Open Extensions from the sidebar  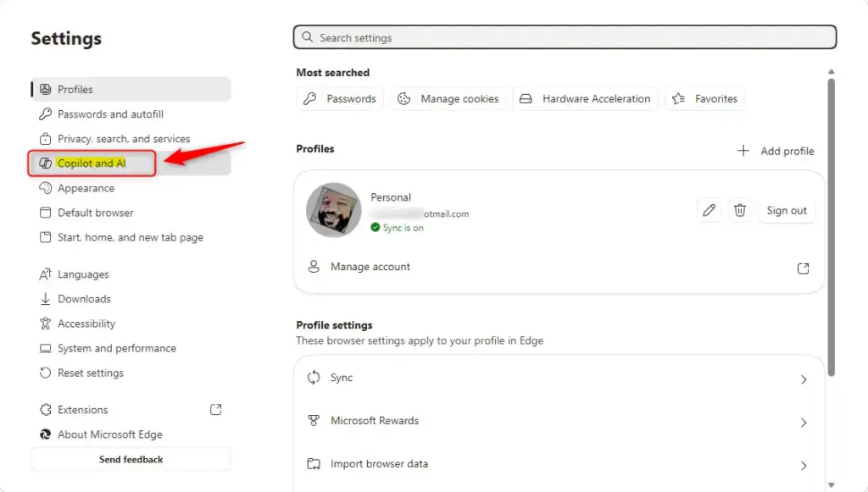coord(131,410)
